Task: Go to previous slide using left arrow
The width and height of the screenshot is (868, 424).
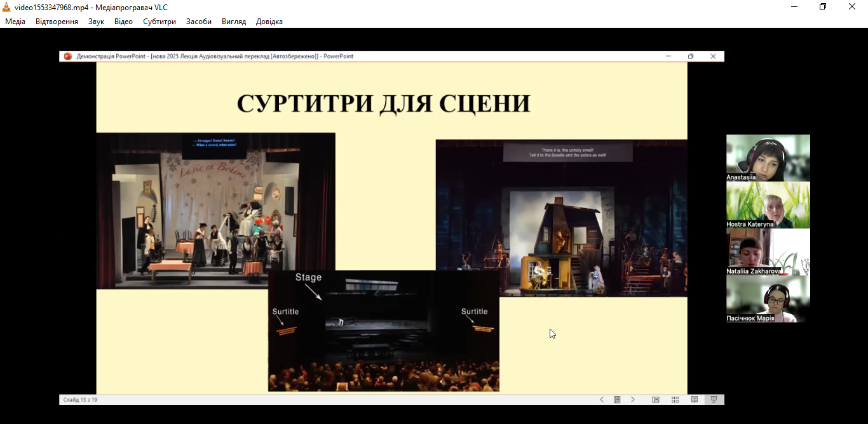Action: [x=602, y=400]
